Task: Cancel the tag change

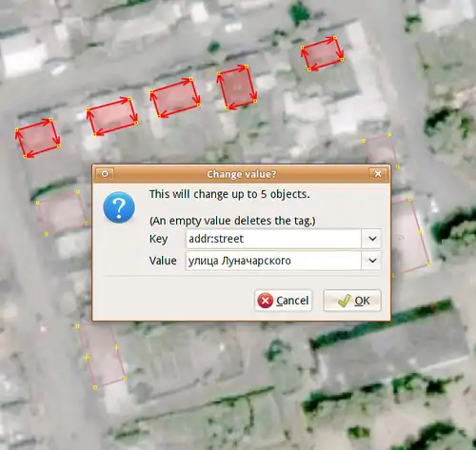Action: click(284, 301)
